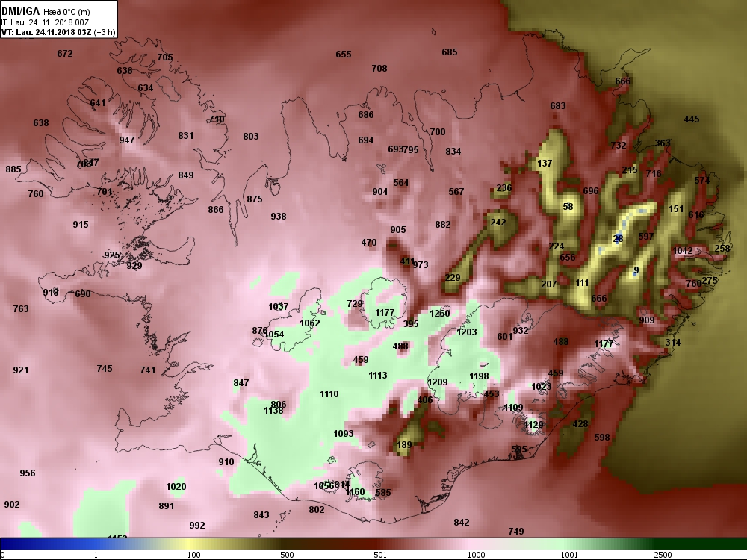Click the 1198 value label
Screen dimensions: 747x560
pyautogui.click(x=479, y=376)
